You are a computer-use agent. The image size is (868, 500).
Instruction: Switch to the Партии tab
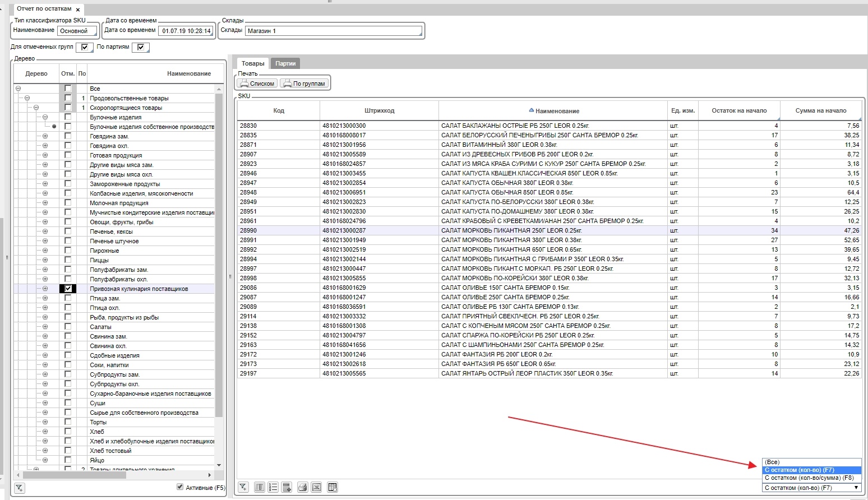click(285, 64)
